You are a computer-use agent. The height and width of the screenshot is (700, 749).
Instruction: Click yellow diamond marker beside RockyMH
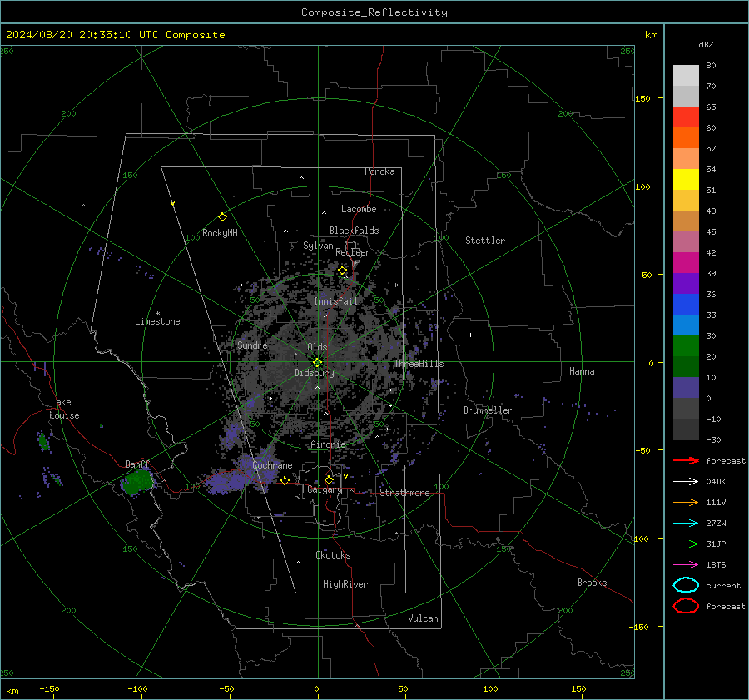point(222,217)
